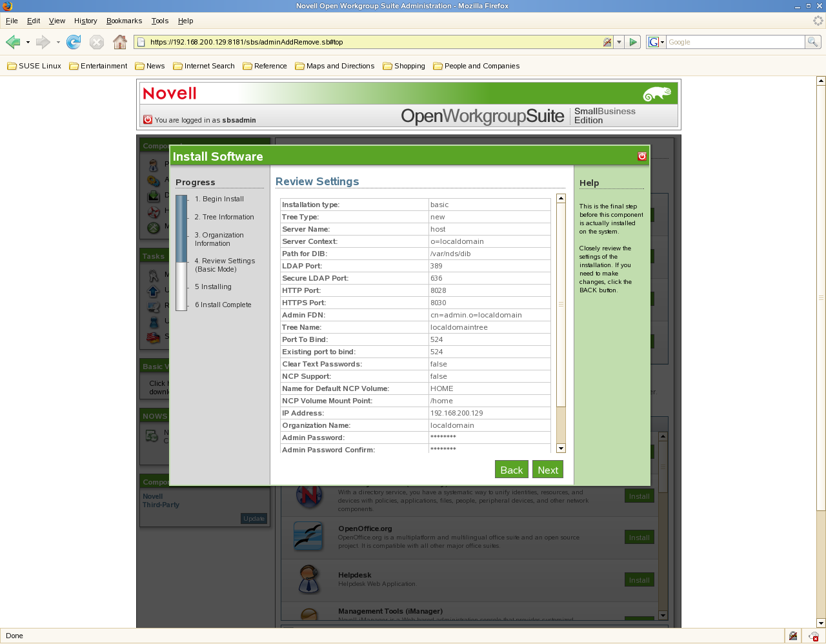Image resolution: width=826 pixels, height=644 pixels.
Task: Click the OpenOffice.org seagull icon
Action: tap(308, 536)
